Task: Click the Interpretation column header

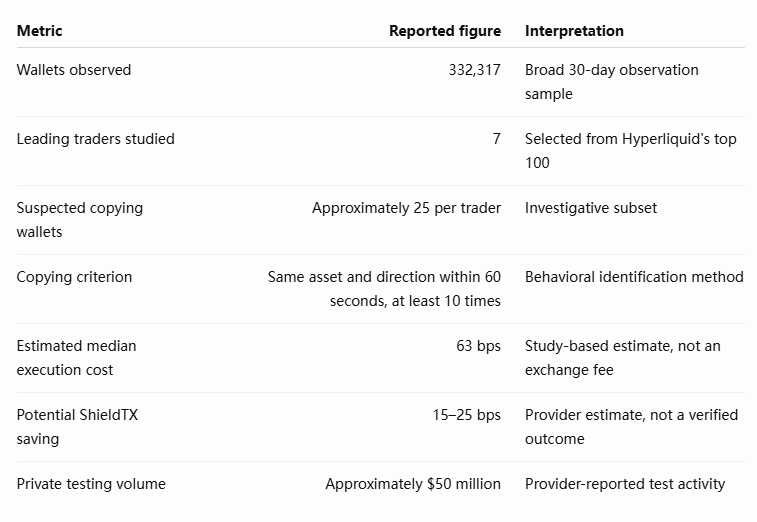Action: click(x=574, y=31)
